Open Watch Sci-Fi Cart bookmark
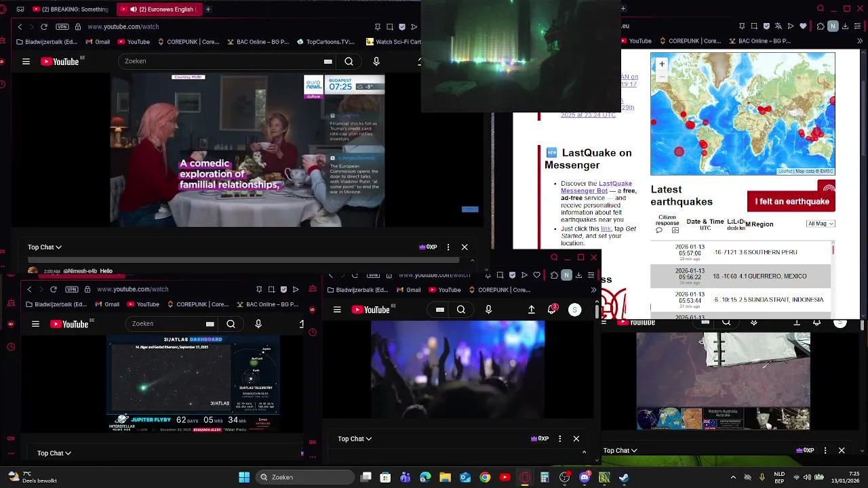 pyautogui.click(x=393, y=41)
